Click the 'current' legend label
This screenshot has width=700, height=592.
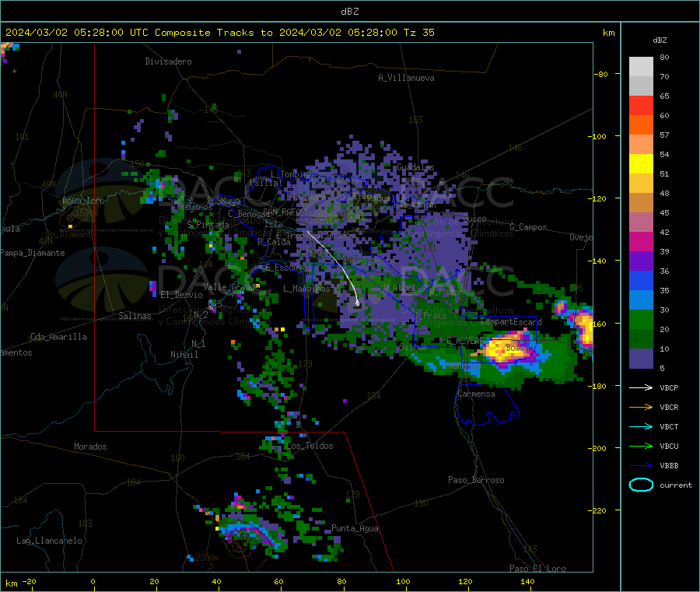675,485
